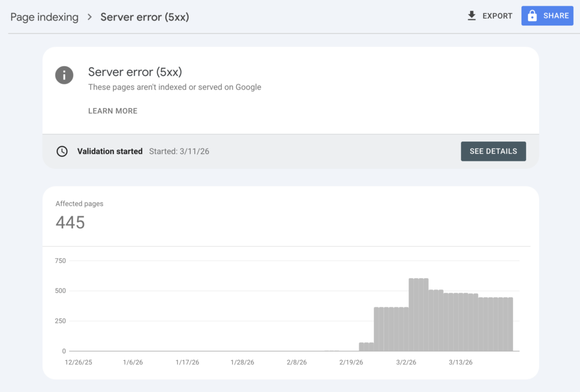Click the info circle icon
Image resolution: width=580 pixels, height=392 pixels.
(x=64, y=75)
